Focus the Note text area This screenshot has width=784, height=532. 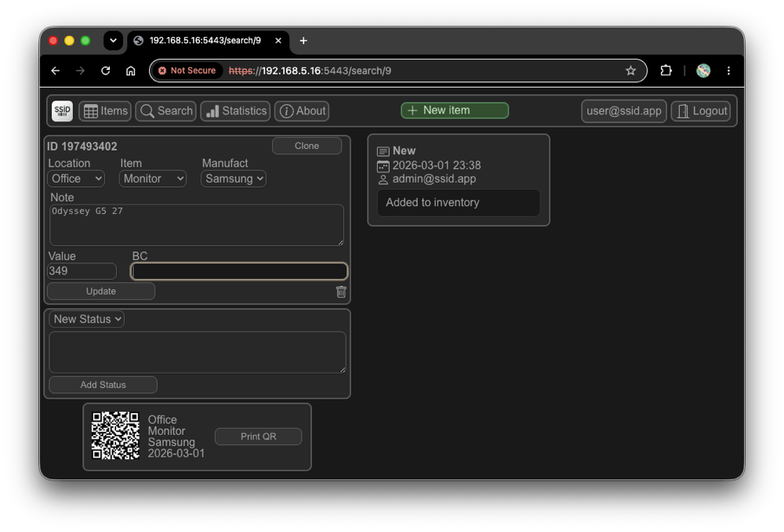197,225
